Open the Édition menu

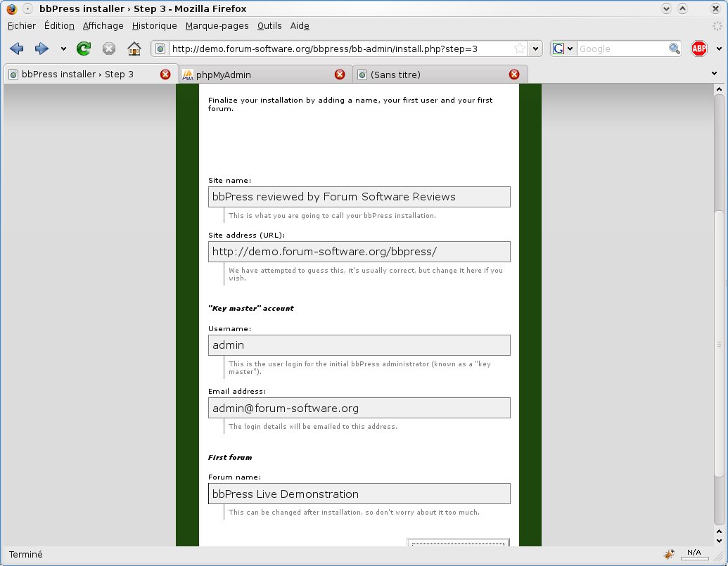point(59,26)
